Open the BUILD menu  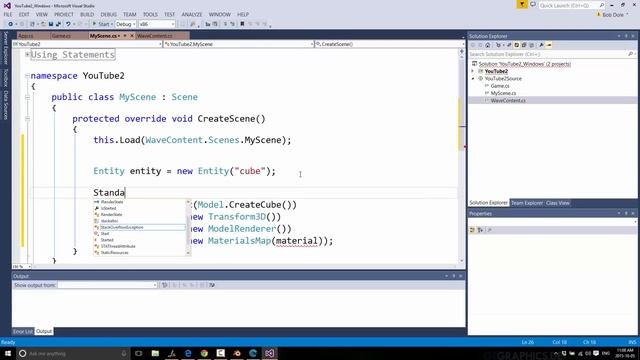(87, 14)
